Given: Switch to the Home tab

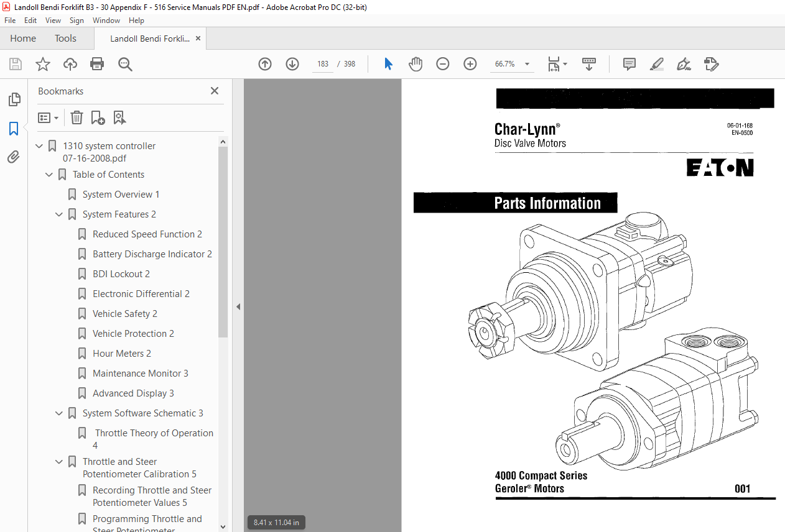Looking at the screenshot, I should [23, 39].
